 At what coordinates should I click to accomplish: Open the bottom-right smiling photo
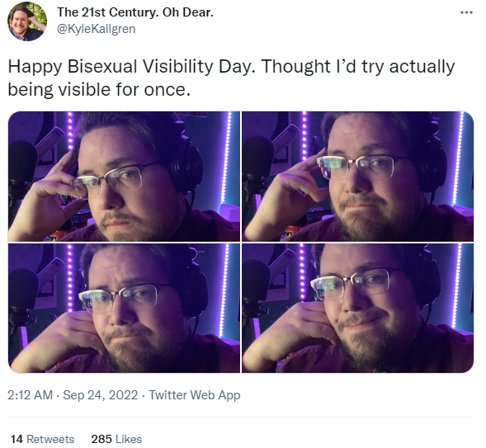(357, 308)
